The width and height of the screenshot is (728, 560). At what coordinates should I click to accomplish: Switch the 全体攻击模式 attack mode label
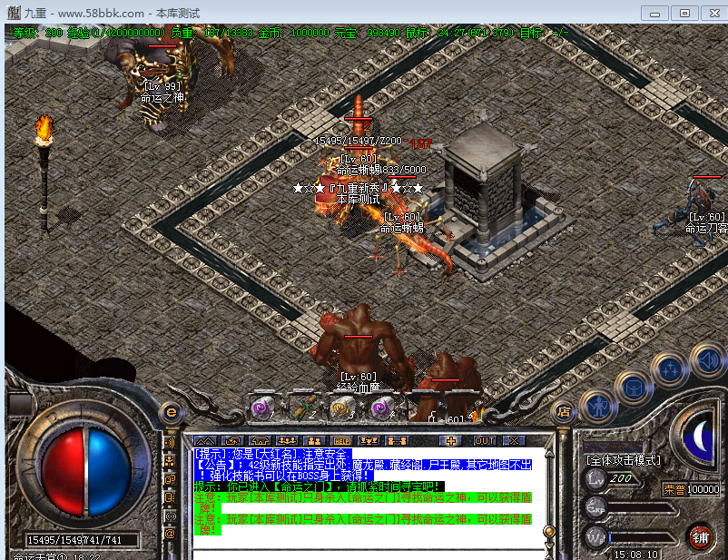(x=623, y=460)
